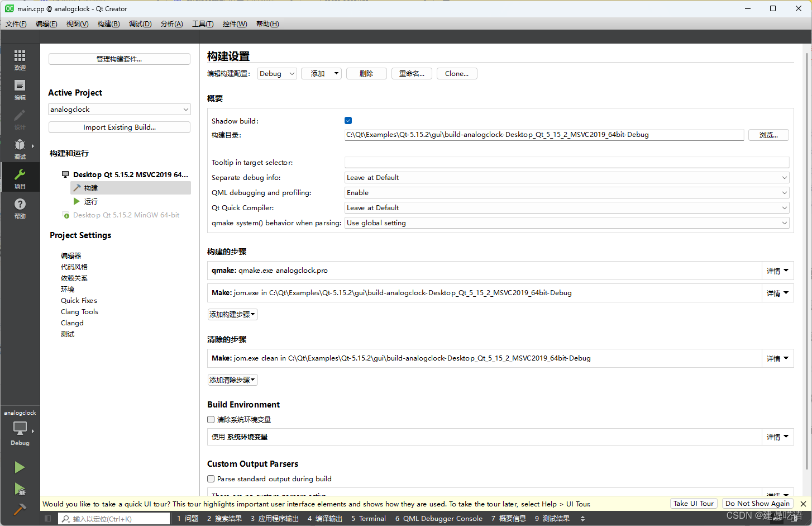
Task: Enable the Desktop Qt 5.15.2 MinGW 64-bit kit
Action: pyautogui.click(x=126, y=215)
